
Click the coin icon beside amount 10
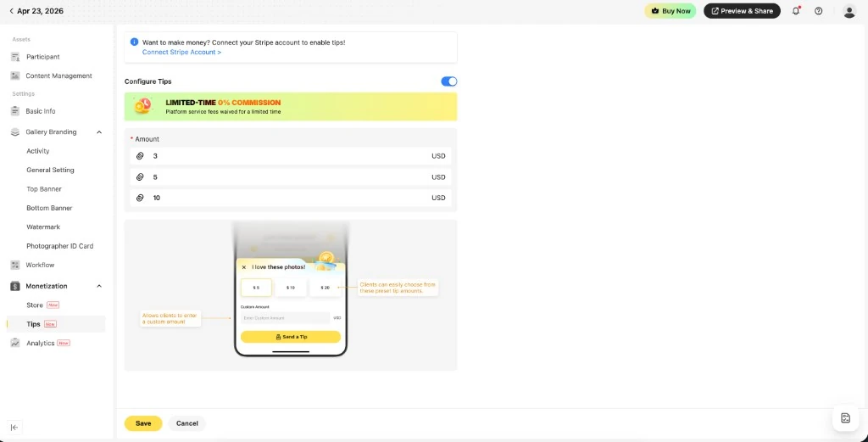[x=140, y=198]
